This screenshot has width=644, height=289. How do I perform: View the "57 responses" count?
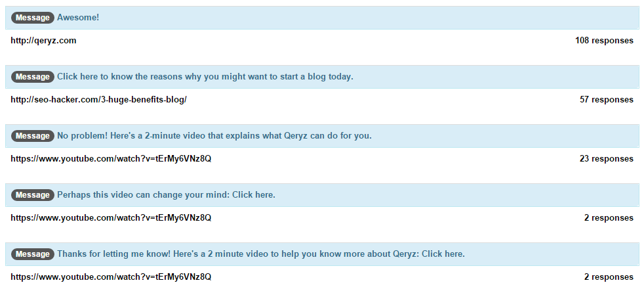click(607, 100)
